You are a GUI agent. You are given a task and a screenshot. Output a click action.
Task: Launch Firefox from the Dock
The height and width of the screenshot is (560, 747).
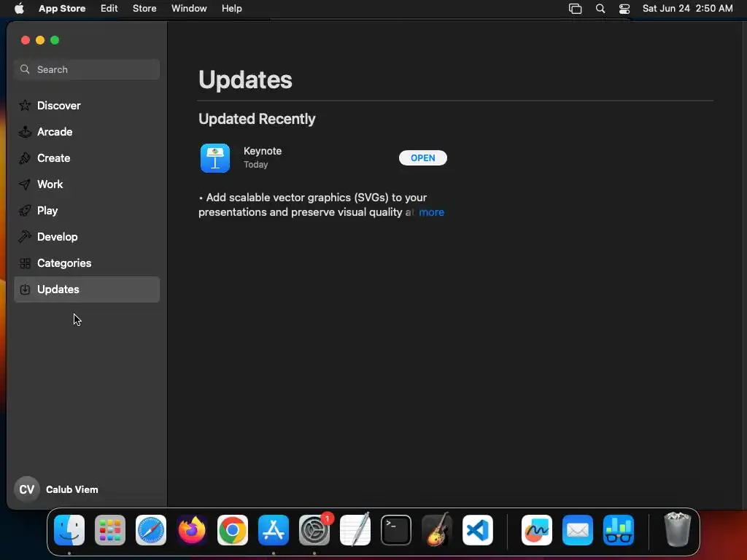coord(192,530)
